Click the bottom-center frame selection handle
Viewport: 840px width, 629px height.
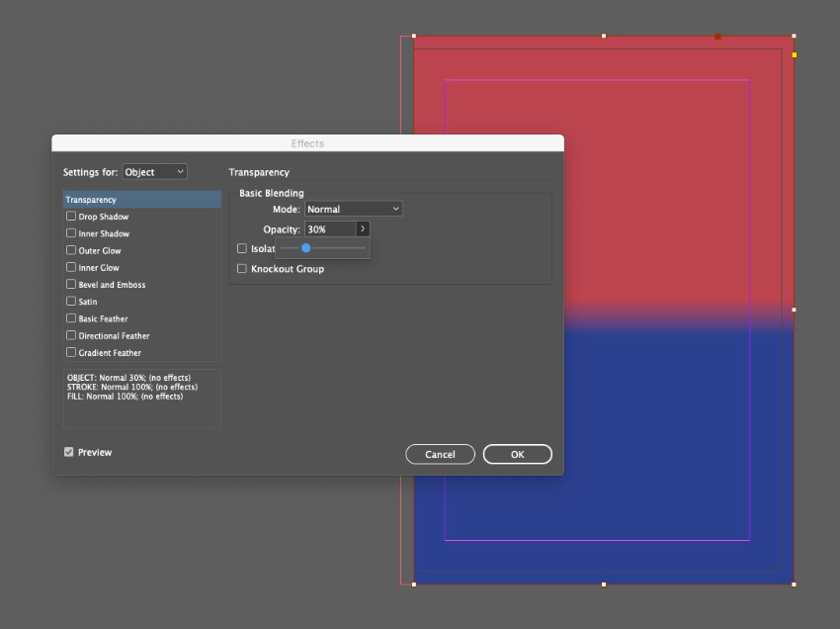(604, 584)
